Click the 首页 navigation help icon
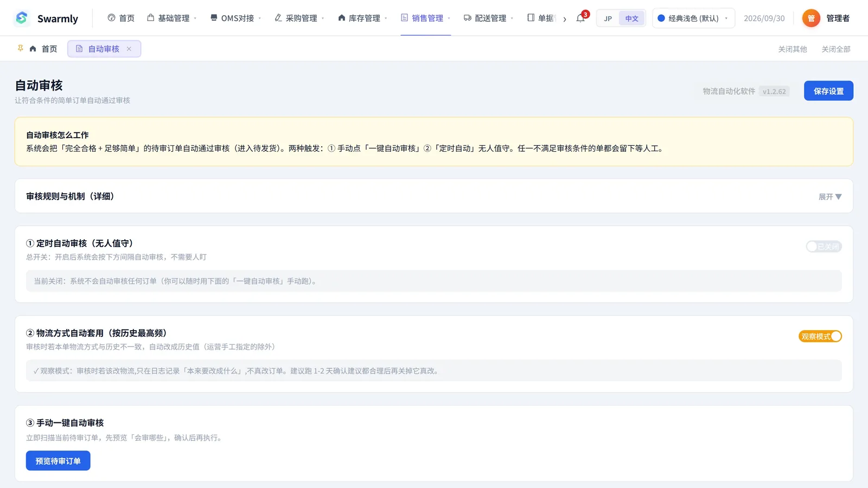 click(x=111, y=18)
